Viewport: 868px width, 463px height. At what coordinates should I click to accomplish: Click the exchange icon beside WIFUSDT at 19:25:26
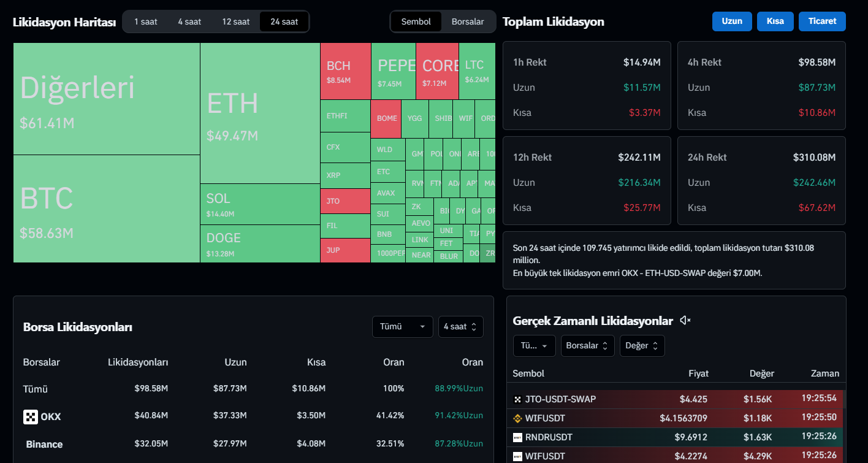[517, 456]
